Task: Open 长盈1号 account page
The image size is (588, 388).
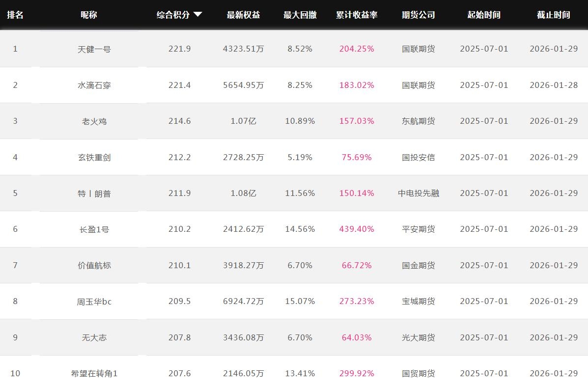Action: coord(94,229)
